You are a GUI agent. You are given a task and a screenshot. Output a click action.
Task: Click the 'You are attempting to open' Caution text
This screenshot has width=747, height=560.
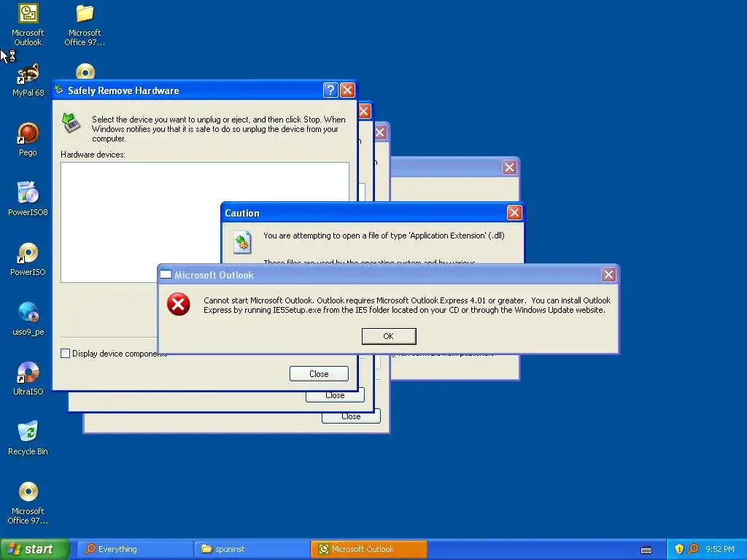pyautogui.click(x=384, y=236)
